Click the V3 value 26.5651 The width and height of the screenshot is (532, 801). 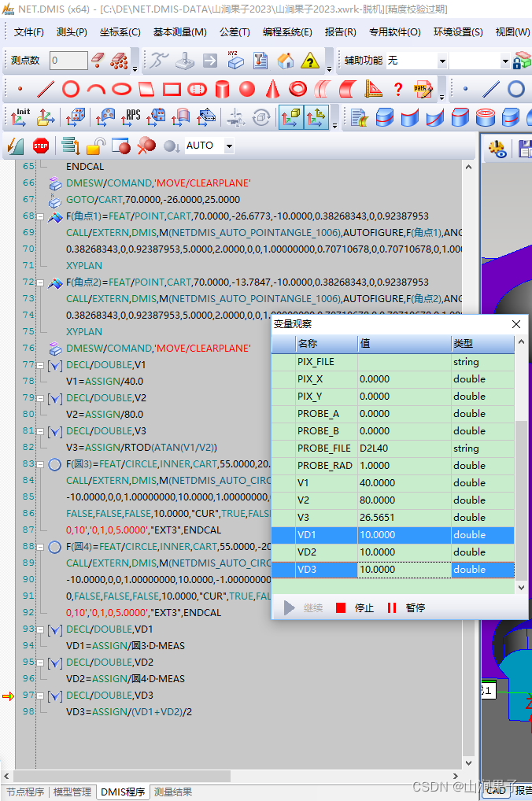pos(377,518)
